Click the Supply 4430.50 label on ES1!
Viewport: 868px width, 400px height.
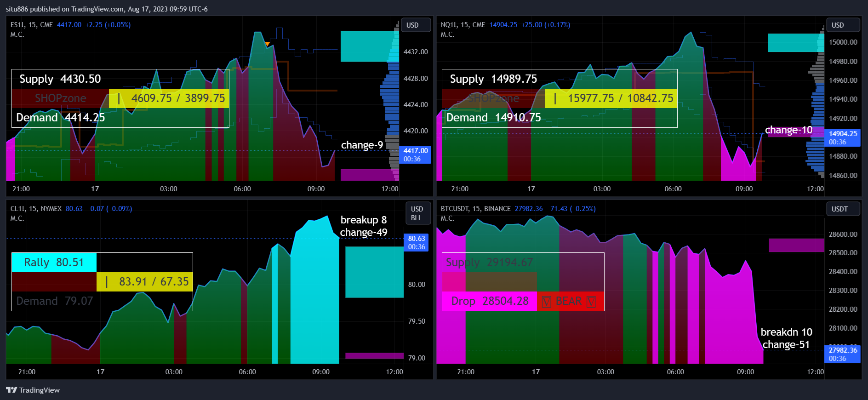tap(60, 79)
